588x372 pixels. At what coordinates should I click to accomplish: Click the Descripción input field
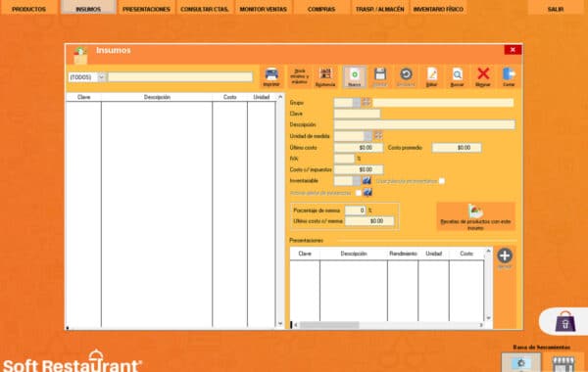point(424,124)
